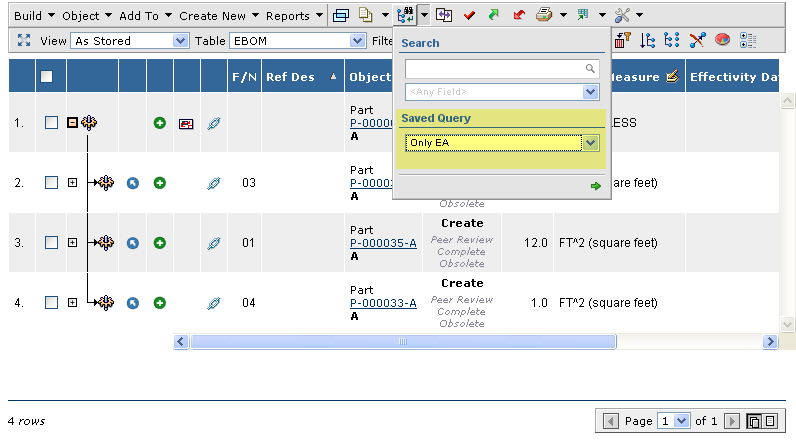796x441 pixels.
Task: Tick the checkbox for row 2
Action: click(52, 183)
